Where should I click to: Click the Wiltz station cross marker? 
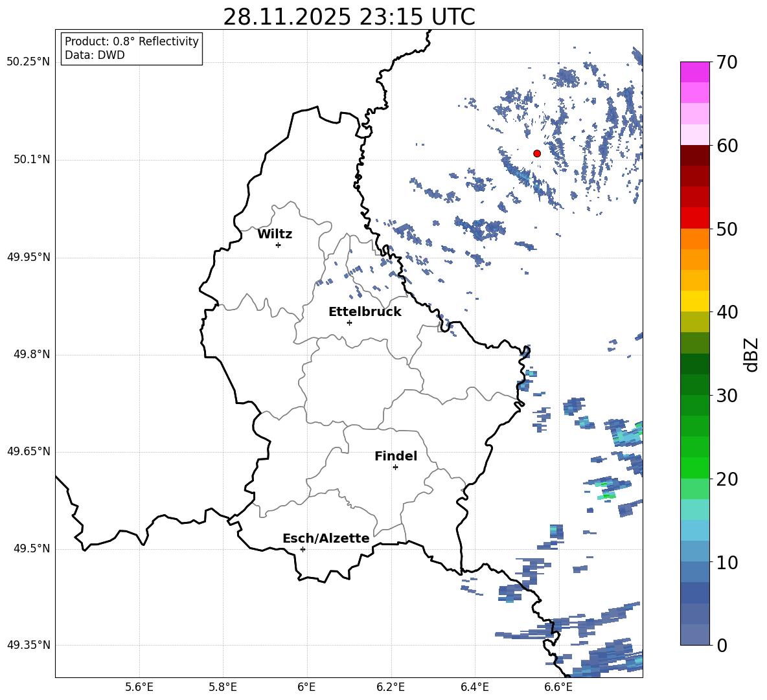[279, 245]
